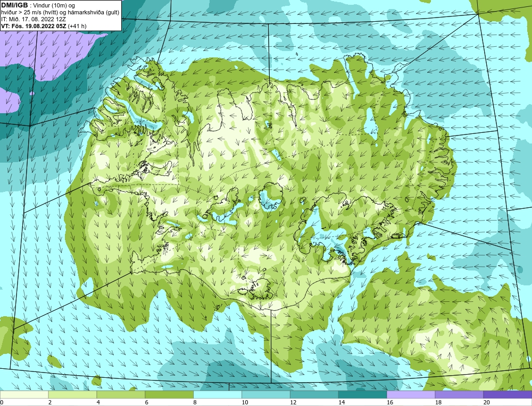This screenshot has width=532, height=406.
Task: Select the deep purple above-20 m/s legend swatch
Action: pyautogui.click(x=508, y=395)
